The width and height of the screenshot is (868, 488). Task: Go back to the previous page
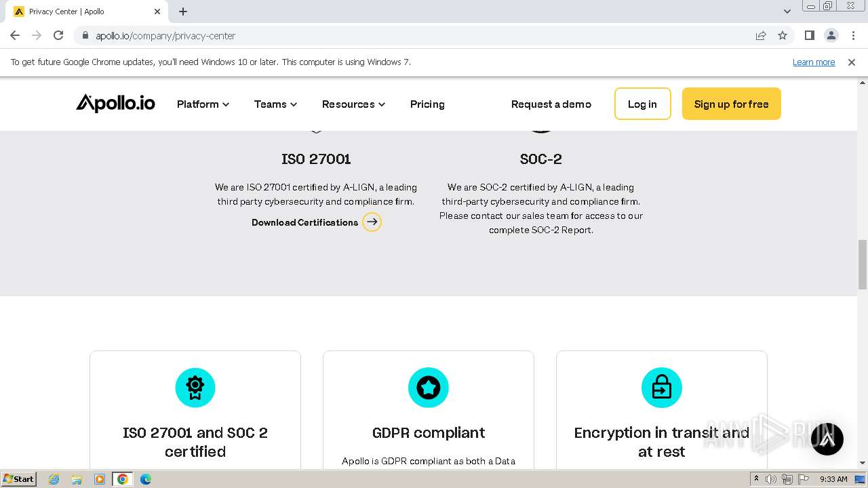click(x=15, y=35)
